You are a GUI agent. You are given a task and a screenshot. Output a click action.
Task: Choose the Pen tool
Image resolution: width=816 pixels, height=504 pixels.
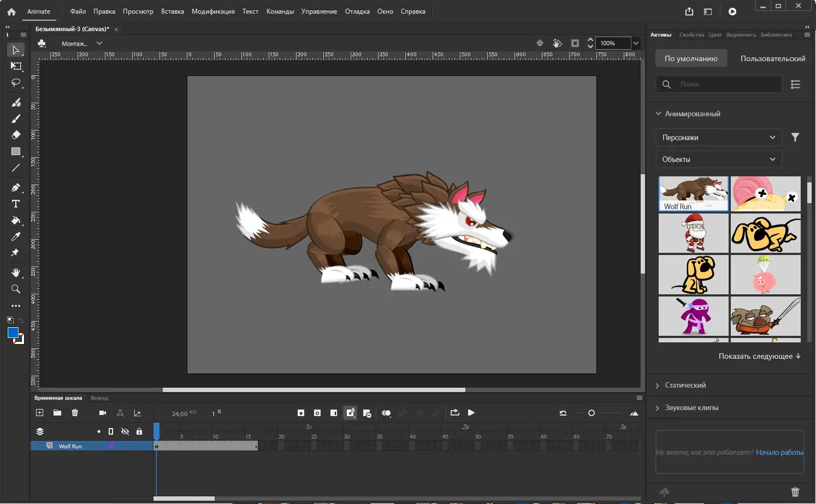(x=16, y=187)
